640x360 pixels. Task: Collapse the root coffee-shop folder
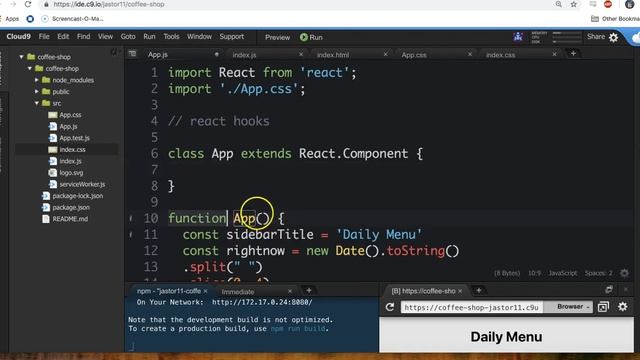coord(21,57)
